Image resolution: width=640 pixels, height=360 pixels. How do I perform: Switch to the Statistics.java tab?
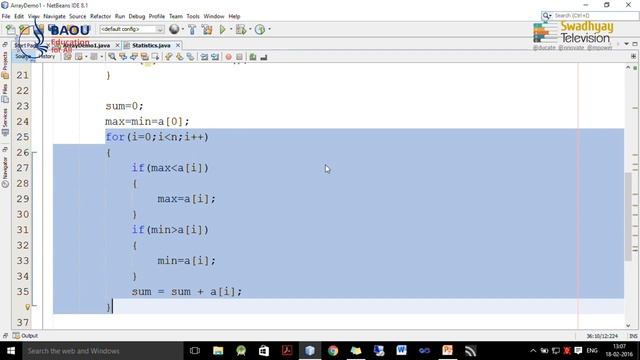(151, 45)
